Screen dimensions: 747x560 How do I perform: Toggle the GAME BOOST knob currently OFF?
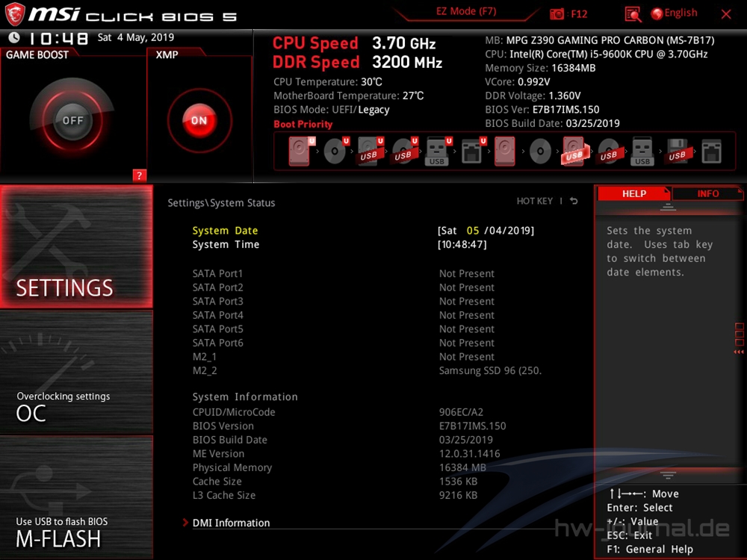point(72,120)
